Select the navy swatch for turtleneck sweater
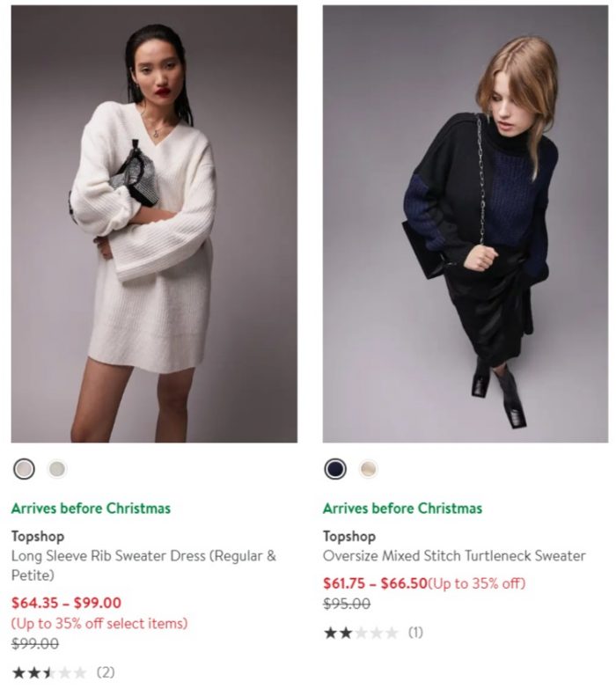Screen dimensions: 616x689 pyautogui.click(x=335, y=469)
